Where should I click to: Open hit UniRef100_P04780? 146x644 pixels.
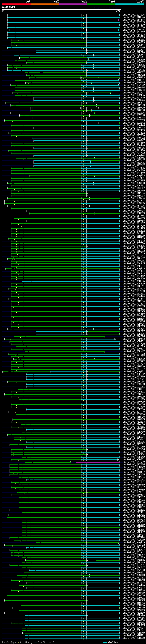(134, 170)
